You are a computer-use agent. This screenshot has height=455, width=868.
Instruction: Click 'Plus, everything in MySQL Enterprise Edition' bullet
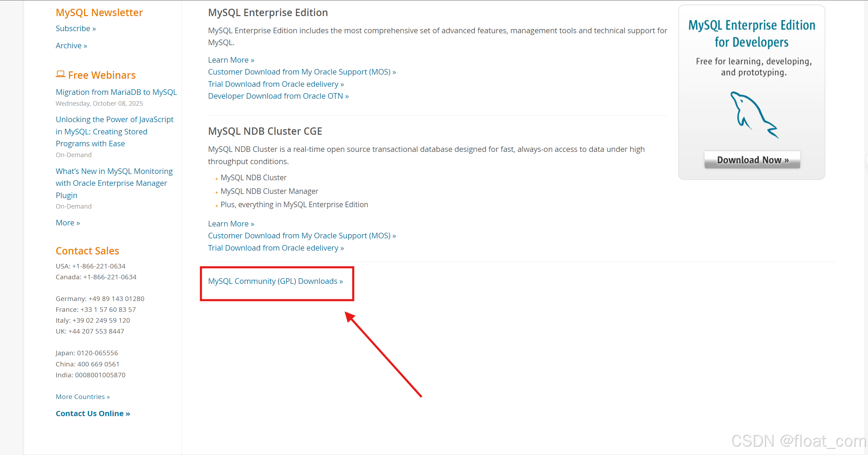coord(294,204)
